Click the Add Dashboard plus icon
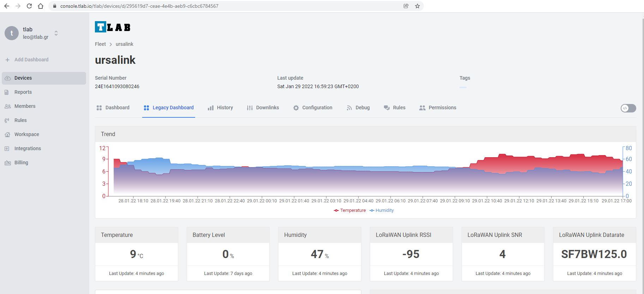Image resolution: width=644 pixels, height=294 pixels. click(7, 60)
